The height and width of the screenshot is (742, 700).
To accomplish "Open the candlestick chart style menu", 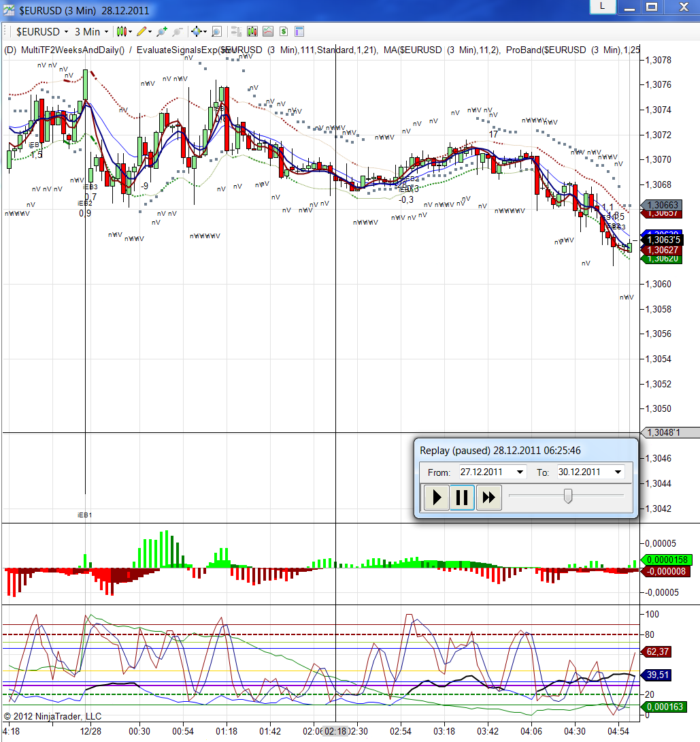I will coord(124,32).
